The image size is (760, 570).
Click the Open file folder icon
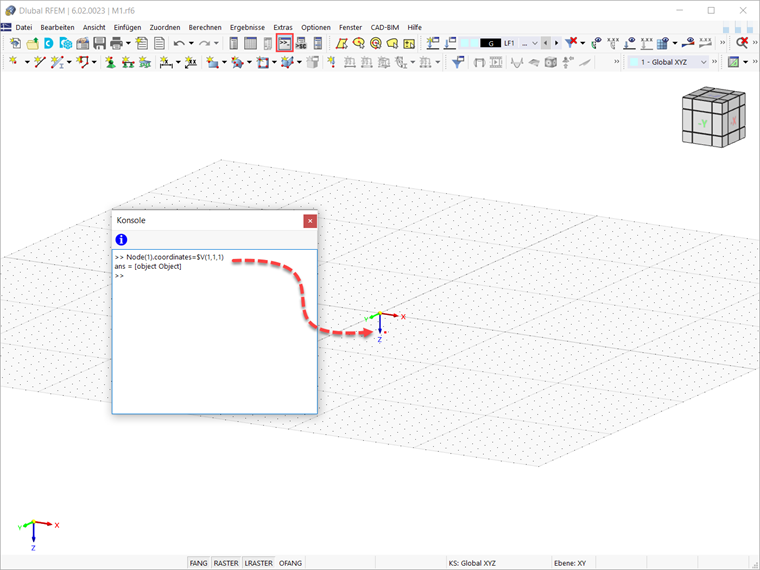point(32,43)
